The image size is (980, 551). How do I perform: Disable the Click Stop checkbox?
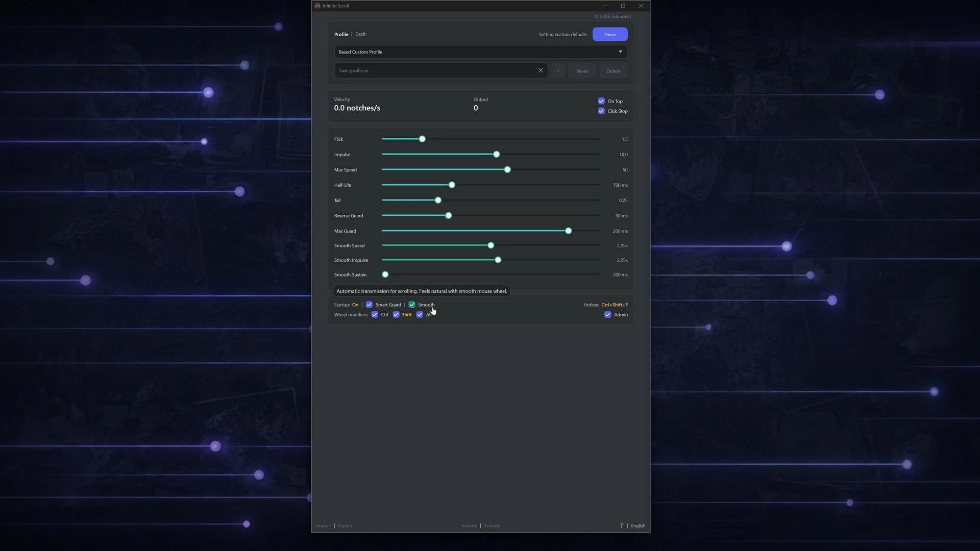(601, 111)
